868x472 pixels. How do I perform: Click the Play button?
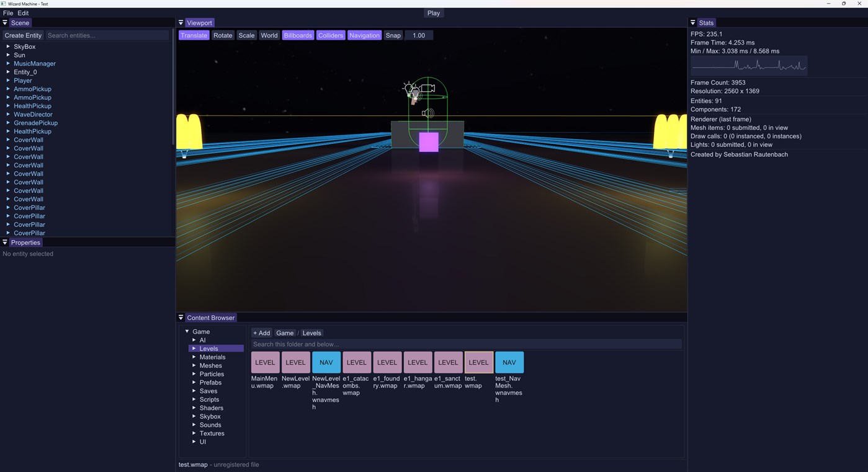point(434,13)
